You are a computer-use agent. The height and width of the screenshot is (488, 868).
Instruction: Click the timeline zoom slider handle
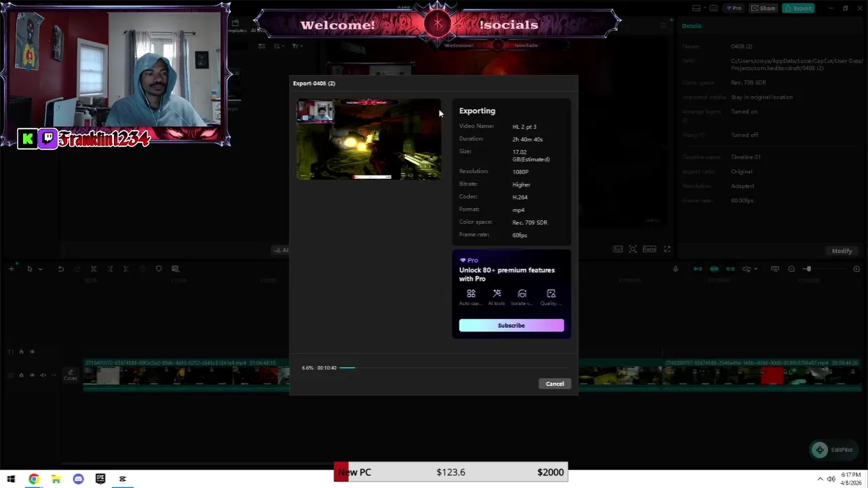click(808, 269)
